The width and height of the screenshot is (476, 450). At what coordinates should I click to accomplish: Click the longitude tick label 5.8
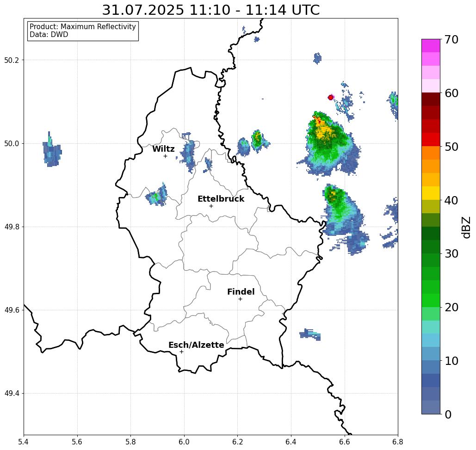click(130, 442)
